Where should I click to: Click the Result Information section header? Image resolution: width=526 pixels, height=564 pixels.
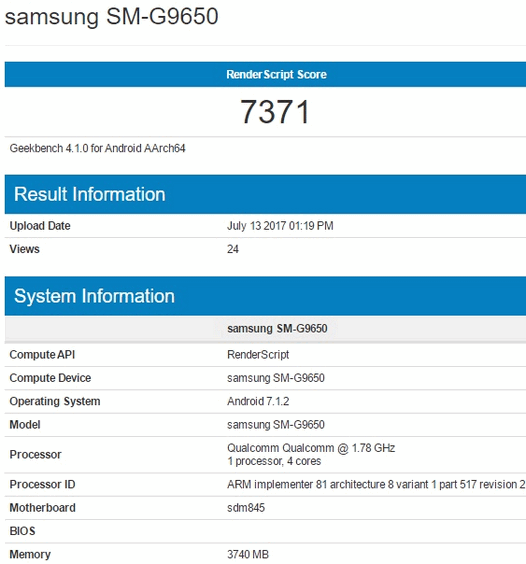pyautogui.click(x=265, y=194)
